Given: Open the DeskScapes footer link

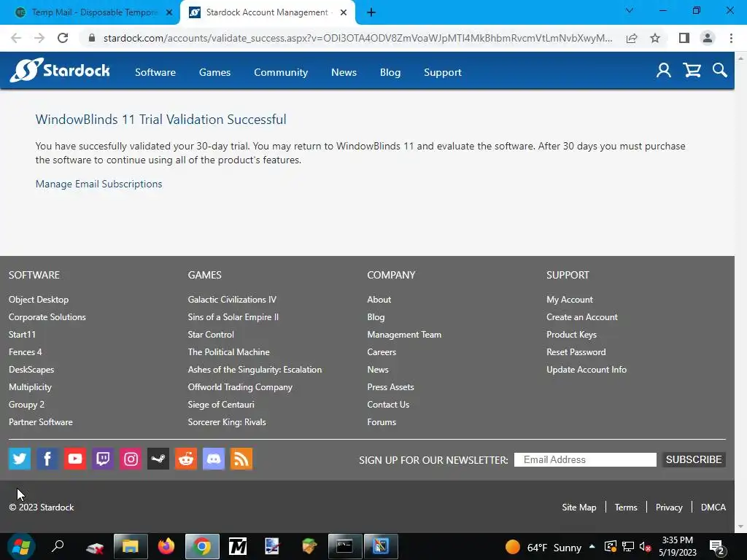Looking at the screenshot, I should 31,370.
